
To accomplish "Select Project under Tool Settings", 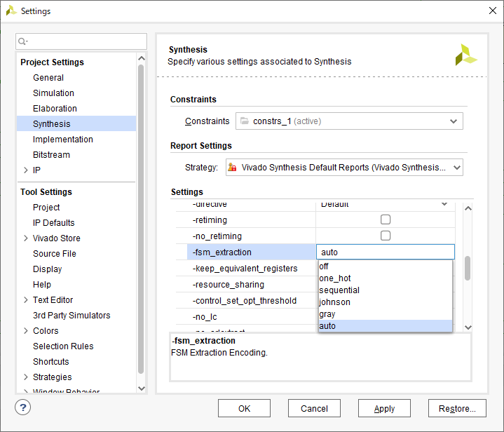I will point(46,208).
